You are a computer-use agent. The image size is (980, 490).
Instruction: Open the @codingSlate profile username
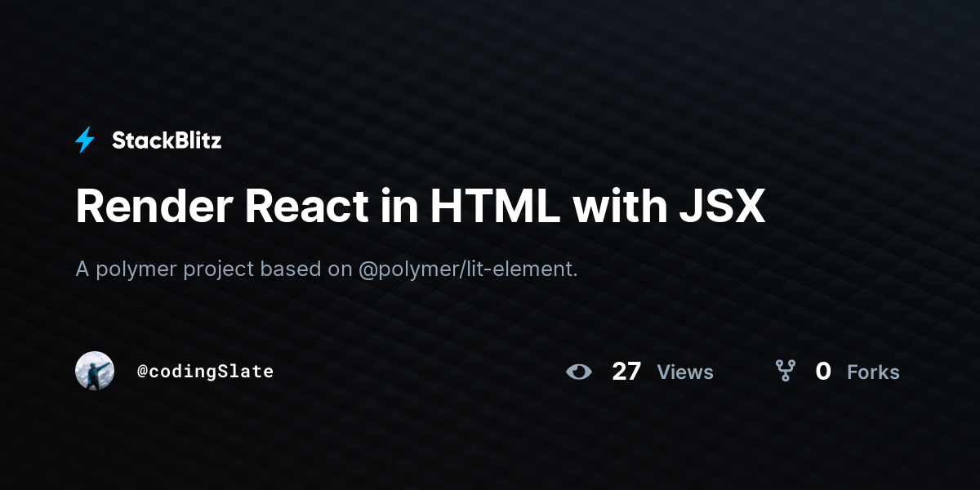pos(205,372)
